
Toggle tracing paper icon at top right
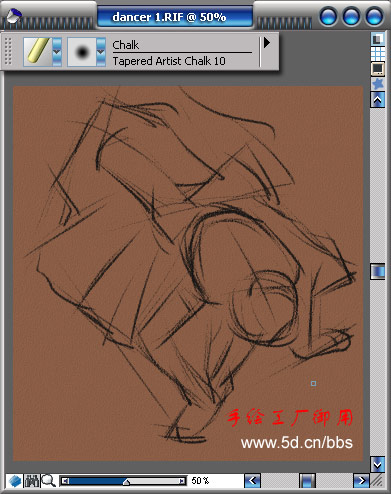coord(378,39)
